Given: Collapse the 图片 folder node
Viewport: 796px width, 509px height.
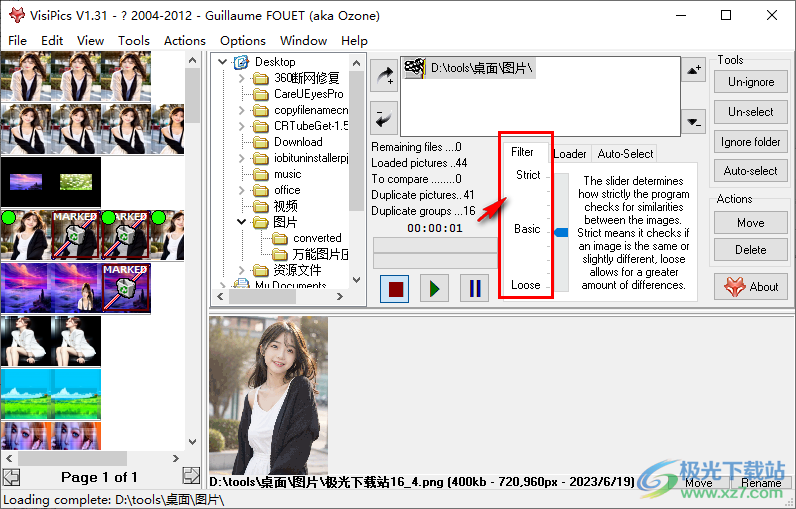Looking at the screenshot, I should click(x=242, y=222).
